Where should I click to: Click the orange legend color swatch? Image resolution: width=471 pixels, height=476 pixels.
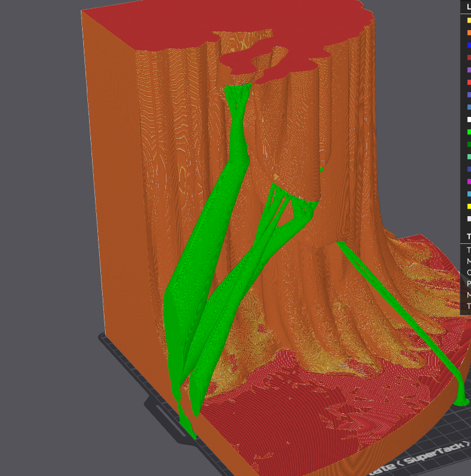pyautogui.click(x=469, y=33)
